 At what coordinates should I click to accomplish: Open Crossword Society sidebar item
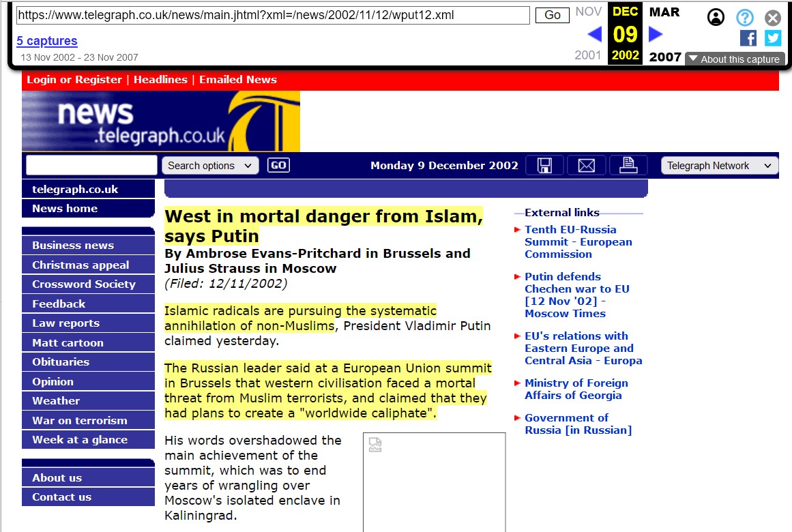click(88, 284)
